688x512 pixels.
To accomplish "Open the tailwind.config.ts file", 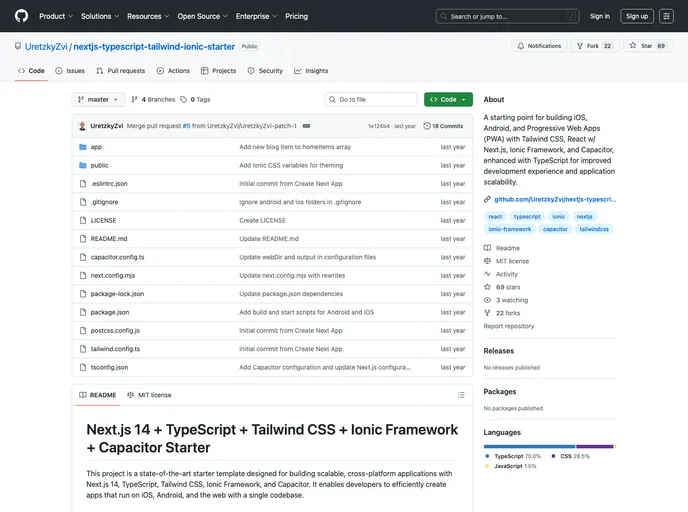I will tap(115, 349).
